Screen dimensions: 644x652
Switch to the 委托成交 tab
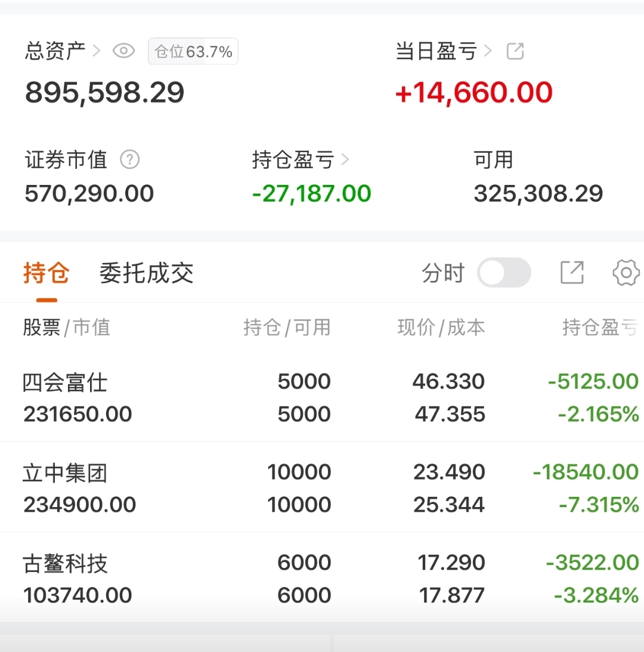point(146,273)
